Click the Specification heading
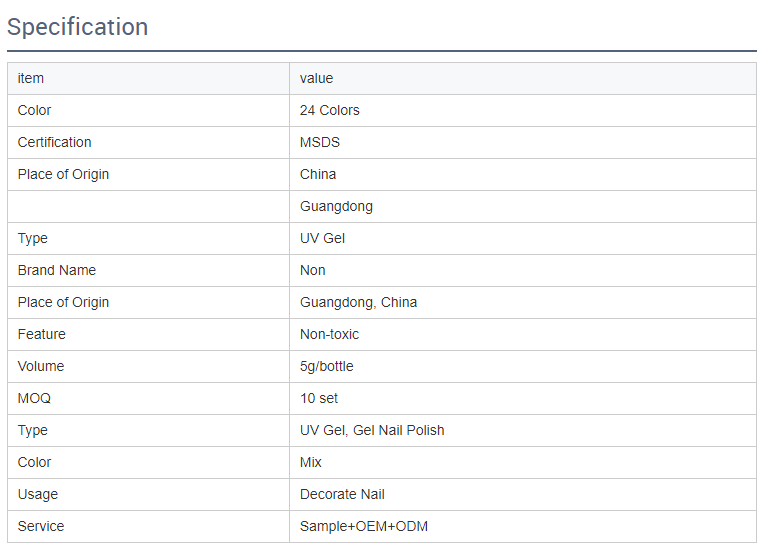Image resolution: width=764 pixels, height=560 pixels. [77, 27]
